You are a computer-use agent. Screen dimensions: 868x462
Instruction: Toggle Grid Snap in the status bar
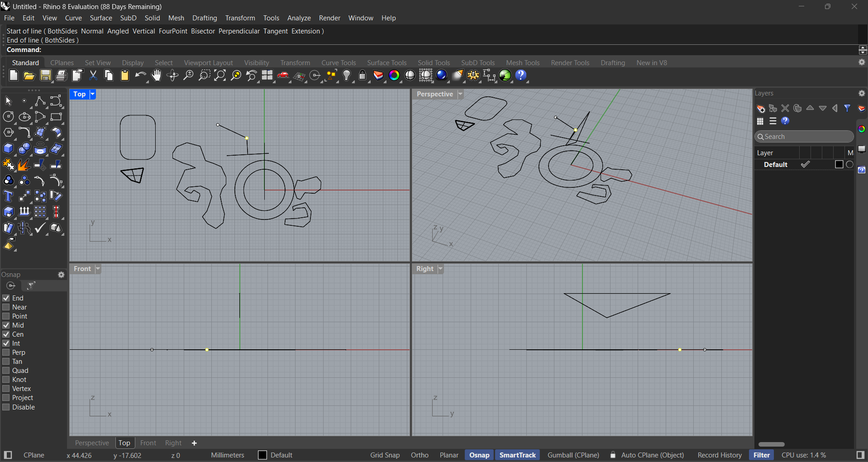pos(385,455)
